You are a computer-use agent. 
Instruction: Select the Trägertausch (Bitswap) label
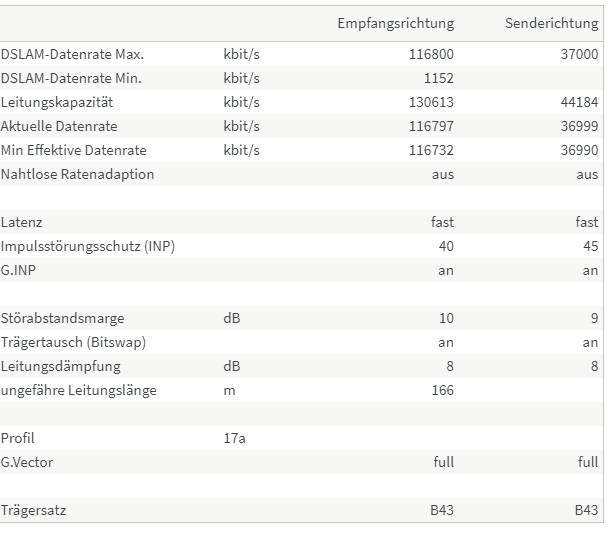(73, 343)
